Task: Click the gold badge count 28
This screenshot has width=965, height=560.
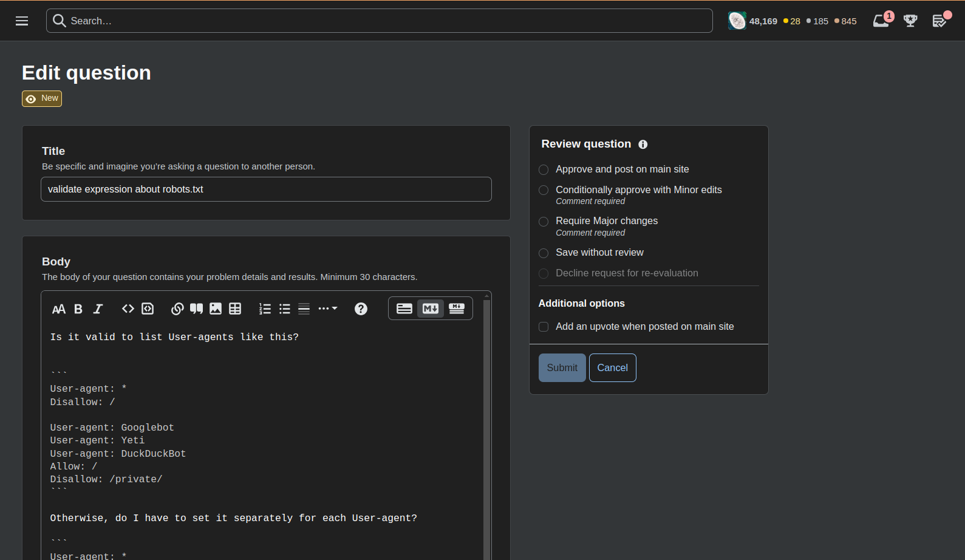Action: (x=792, y=21)
